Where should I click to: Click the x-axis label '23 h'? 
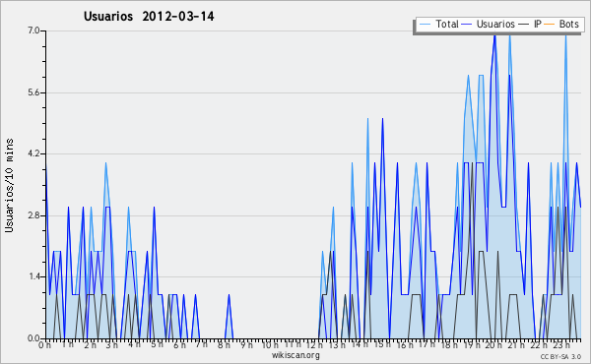pyautogui.click(x=560, y=345)
